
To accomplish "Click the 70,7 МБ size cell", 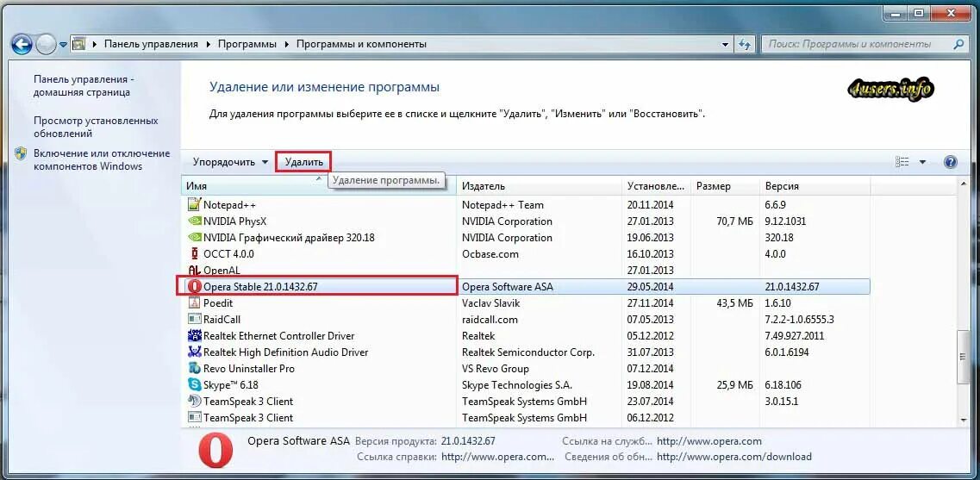I will click(x=735, y=221).
